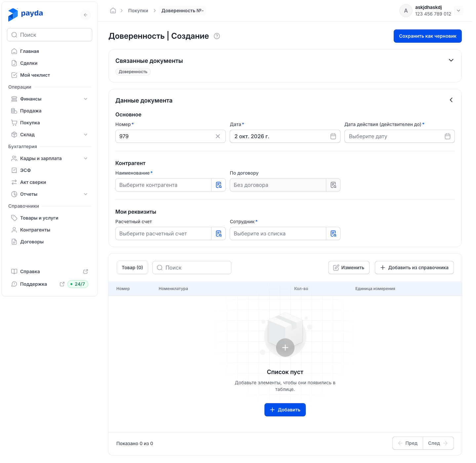The width and height of the screenshot is (476, 463).
Task: Open Главная in the sidebar
Action: coord(50,51)
